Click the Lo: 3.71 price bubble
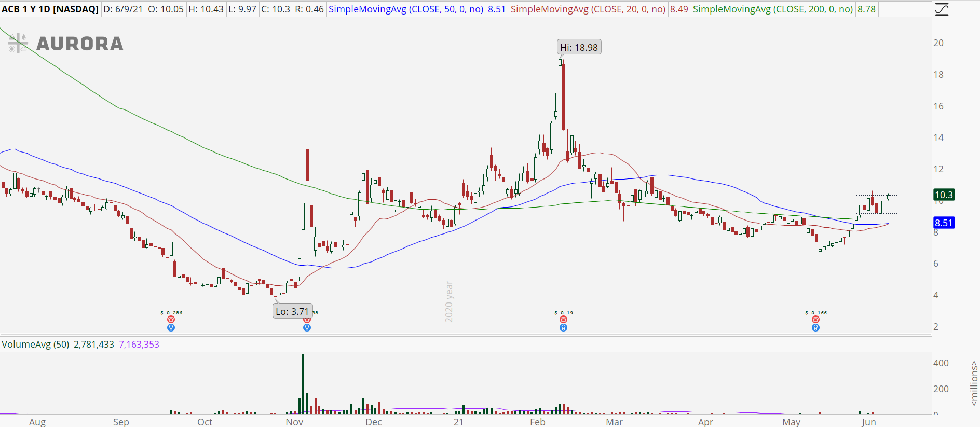 coord(292,311)
